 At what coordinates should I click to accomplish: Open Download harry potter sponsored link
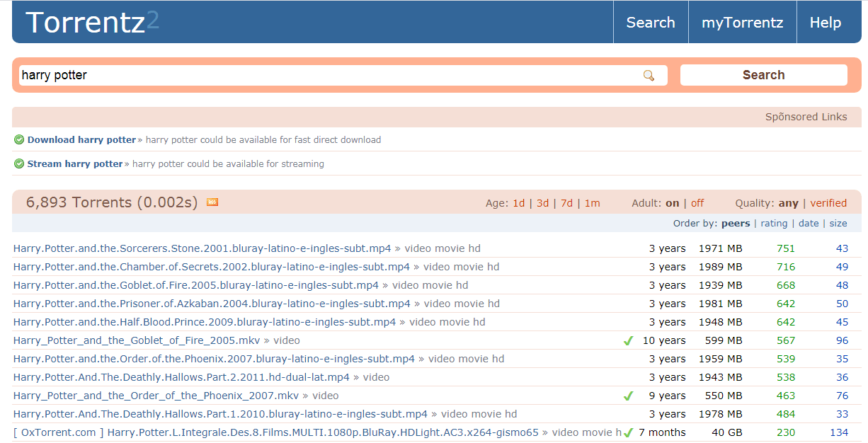pyautogui.click(x=81, y=140)
